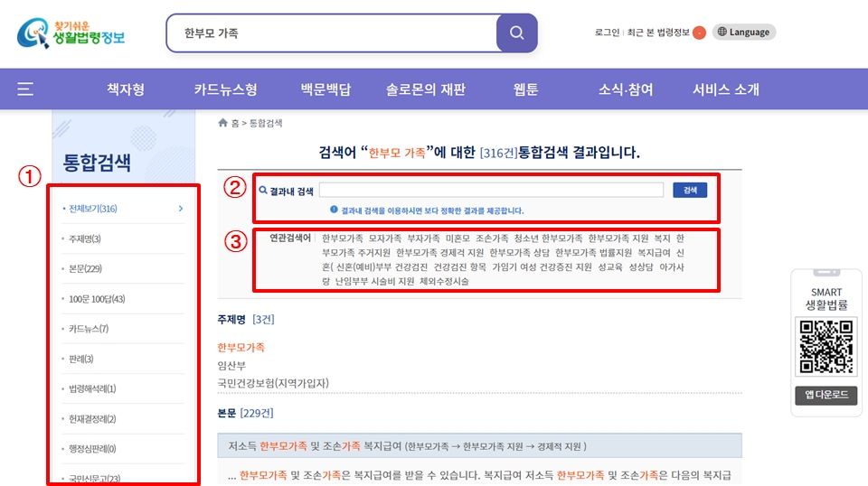Open the 임산부 topic result
Image resolution: width=868 pixels, height=486 pixels.
pyautogui.click(x=231, y=365)
